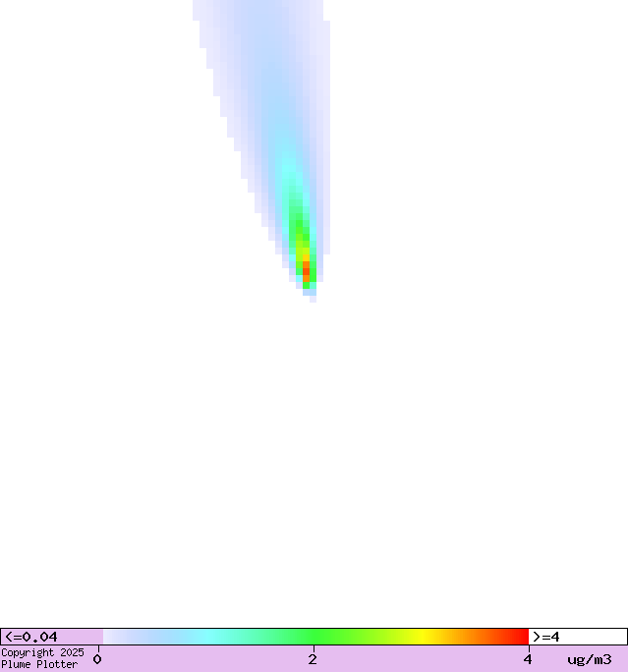
Task: Click the empty black area below the plume
Action: pos(314,462)
